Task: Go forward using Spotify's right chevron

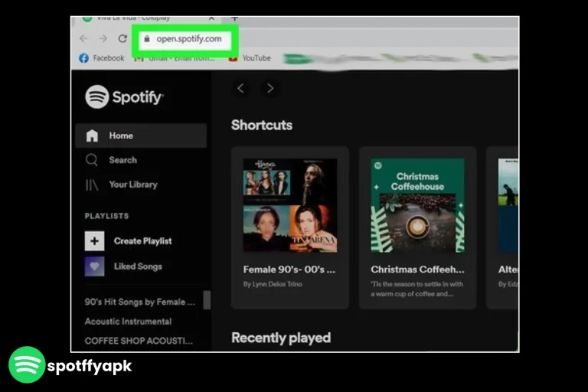Action: tap(270, 89)
